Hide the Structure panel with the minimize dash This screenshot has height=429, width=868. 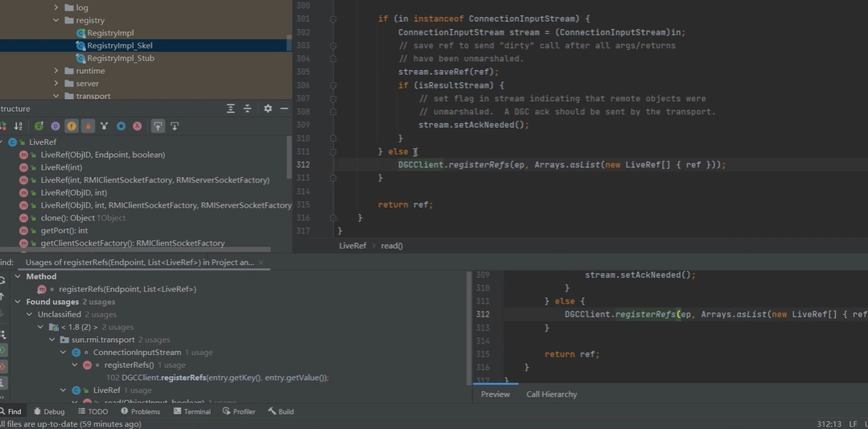[x=284, y=109]
